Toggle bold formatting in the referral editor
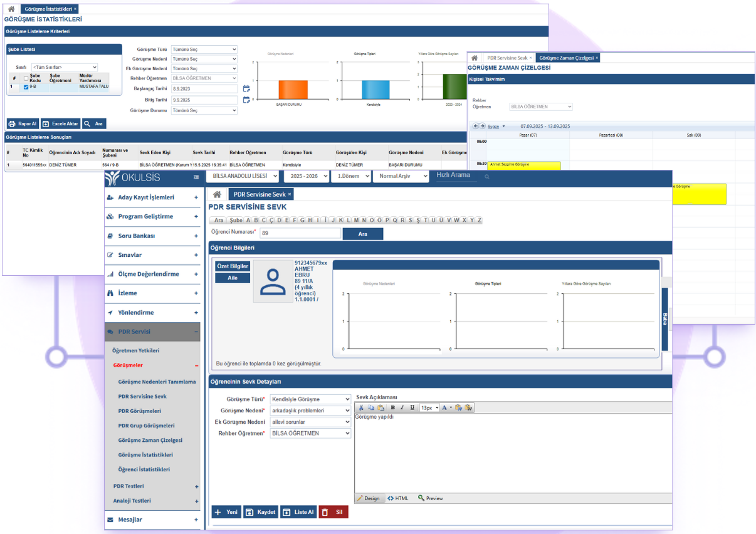 (x=392, y=407)
